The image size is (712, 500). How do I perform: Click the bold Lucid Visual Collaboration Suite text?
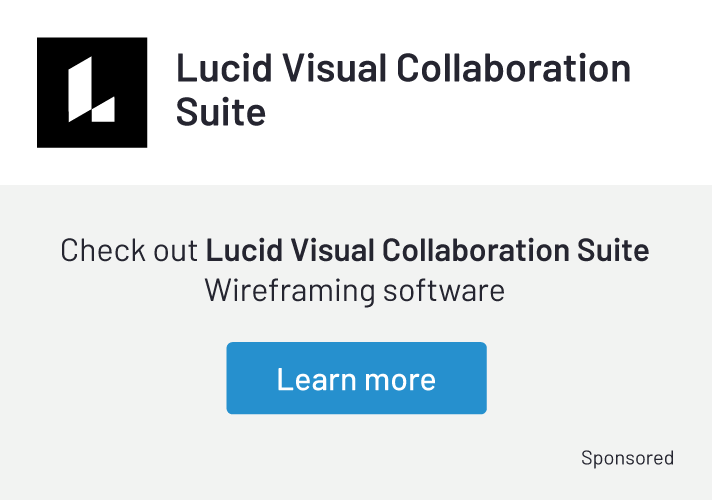[x=427, y=250]
